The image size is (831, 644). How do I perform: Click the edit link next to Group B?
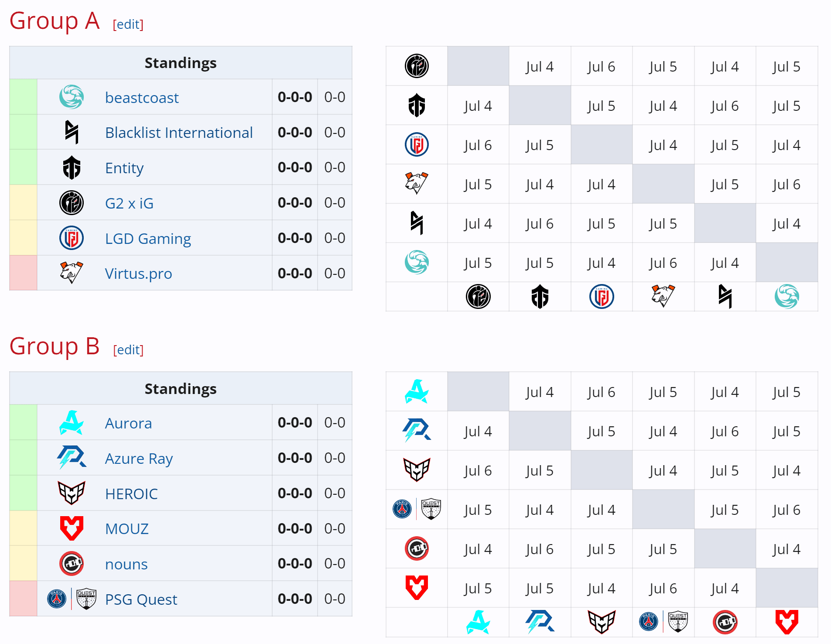pos(128,349)
